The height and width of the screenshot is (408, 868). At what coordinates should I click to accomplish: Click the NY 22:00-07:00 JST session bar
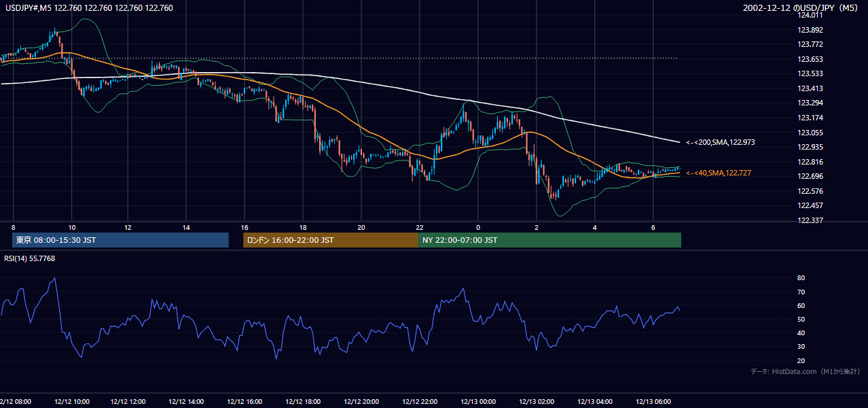[x=549, y=240]
